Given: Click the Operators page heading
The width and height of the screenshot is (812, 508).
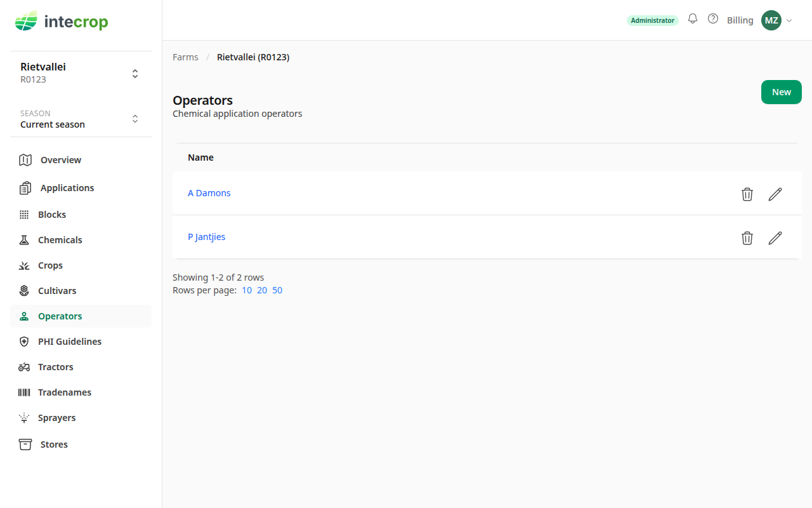Looking at the screenshot, I should [x=202, y=100].
